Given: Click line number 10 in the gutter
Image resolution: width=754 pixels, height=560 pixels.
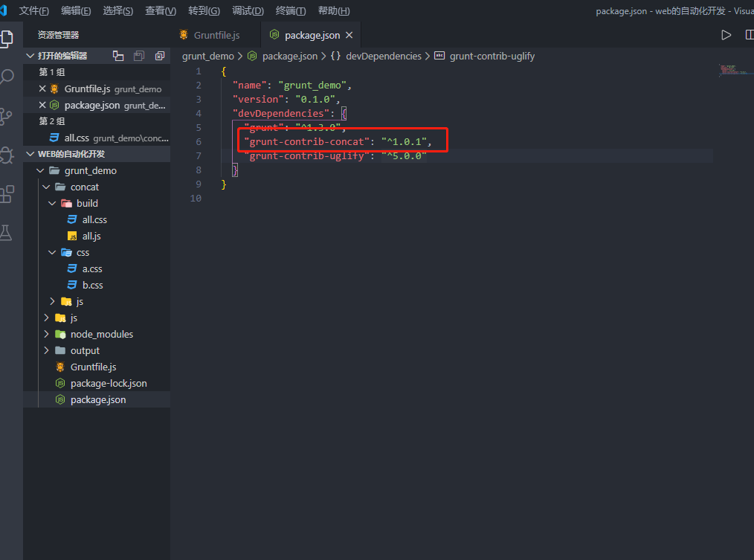Looking at the screenshot, I should point(196,199).
